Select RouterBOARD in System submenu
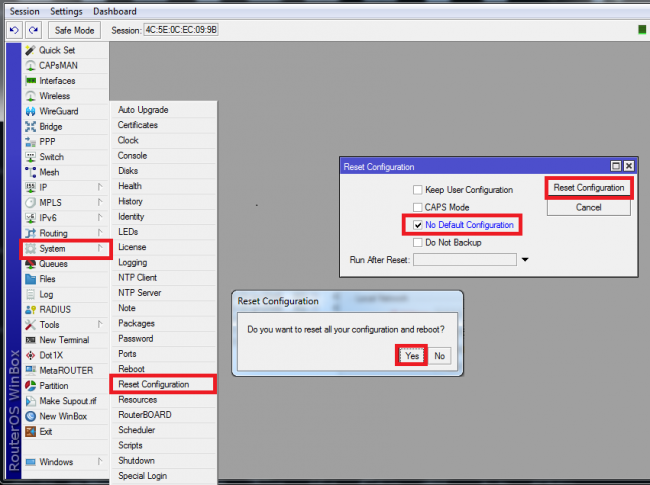This screenshot has width=650, height=485. [163, 415]
